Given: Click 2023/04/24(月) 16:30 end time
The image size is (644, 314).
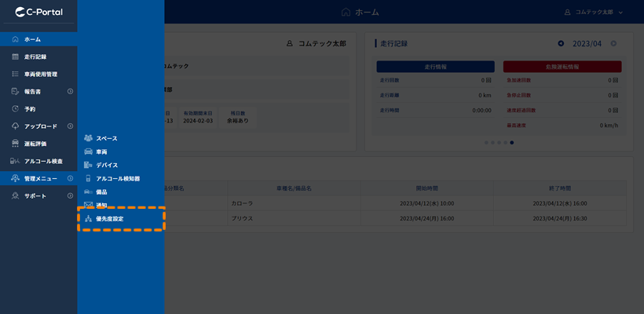Looking at the screenshot, I should click(x=560, y=219).
